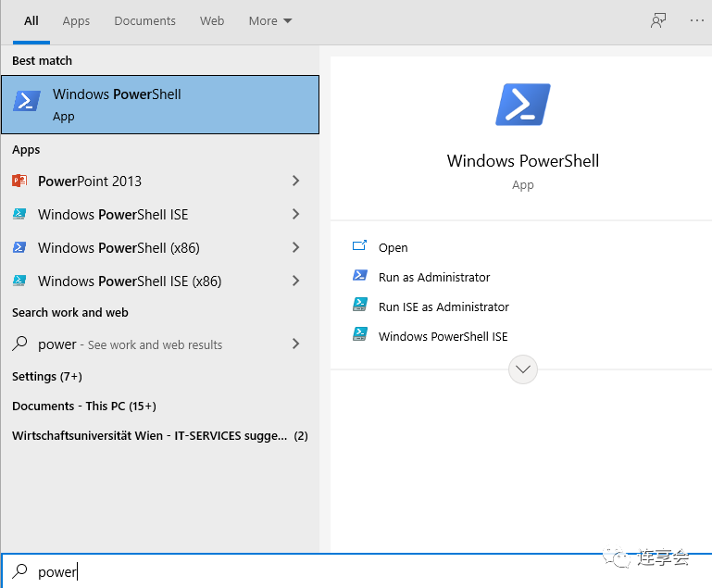Open the three-dot options menu
This screenshot has width=712, height=588.
point(696,20)
